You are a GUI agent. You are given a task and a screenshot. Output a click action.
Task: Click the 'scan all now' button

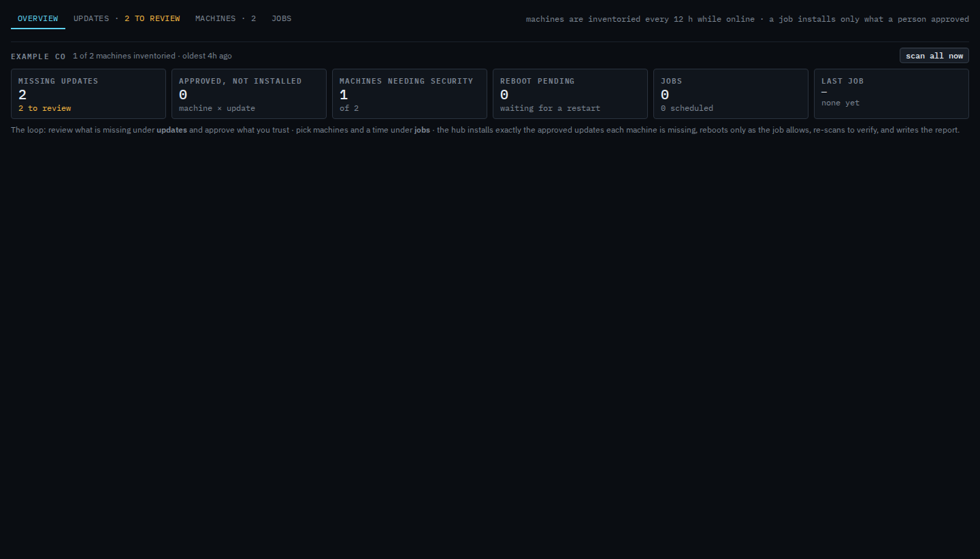pos(934,56)
